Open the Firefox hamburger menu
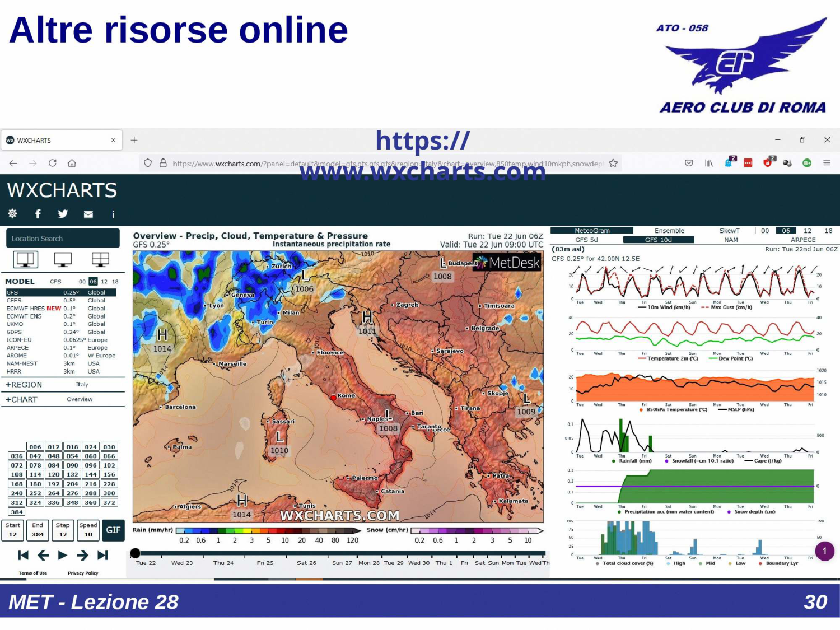Viewport: 840px width, 630px height. pos(827,163)
